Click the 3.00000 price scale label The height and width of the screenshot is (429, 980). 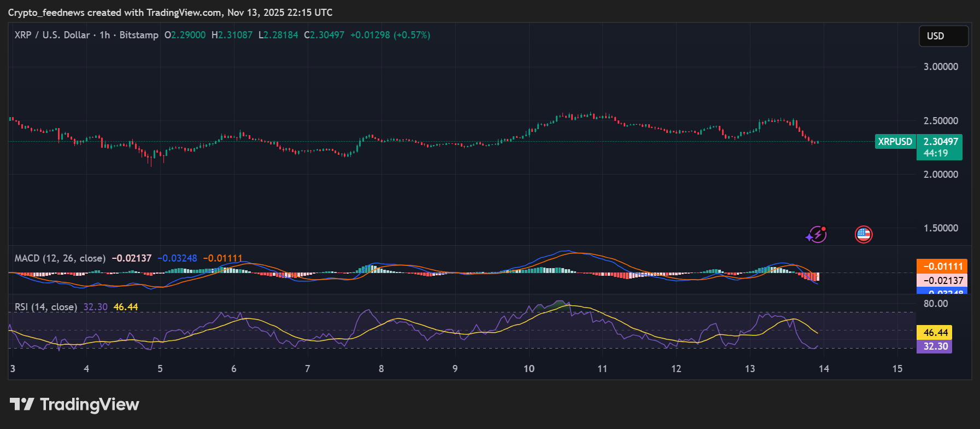coord(941,67)
